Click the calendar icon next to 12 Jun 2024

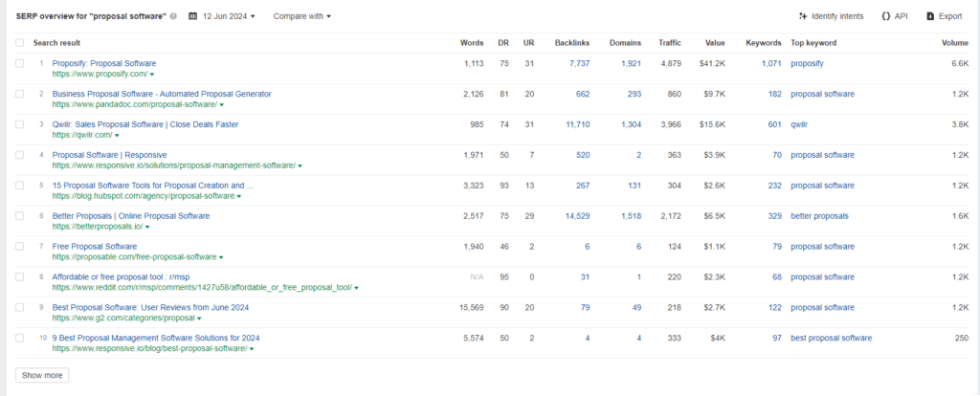point(192,16)
